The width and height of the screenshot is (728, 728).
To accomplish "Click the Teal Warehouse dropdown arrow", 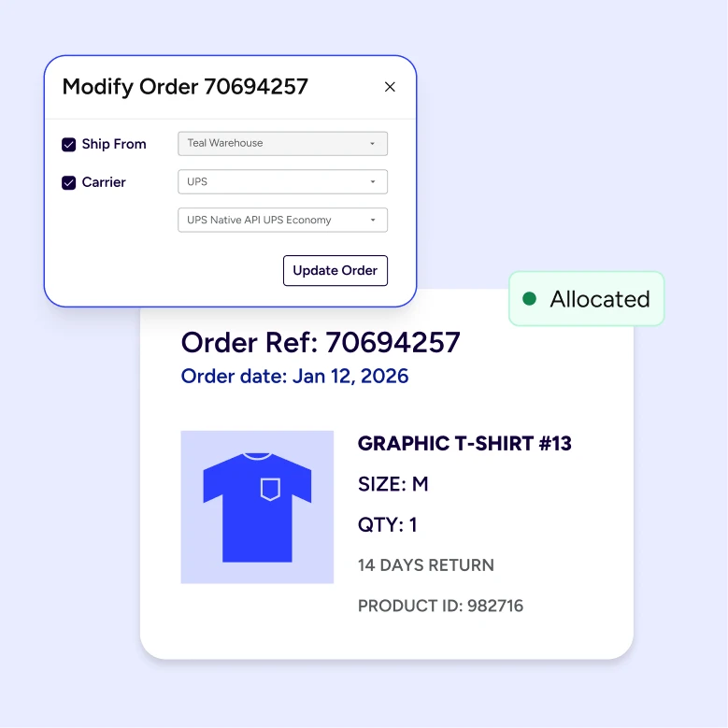I will (372, 144).
